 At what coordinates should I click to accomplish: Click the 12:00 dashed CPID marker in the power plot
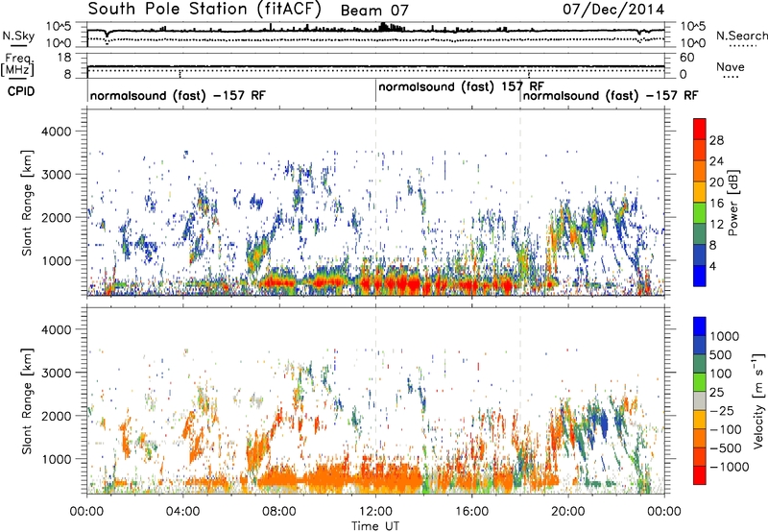click(x=375, y=202)
